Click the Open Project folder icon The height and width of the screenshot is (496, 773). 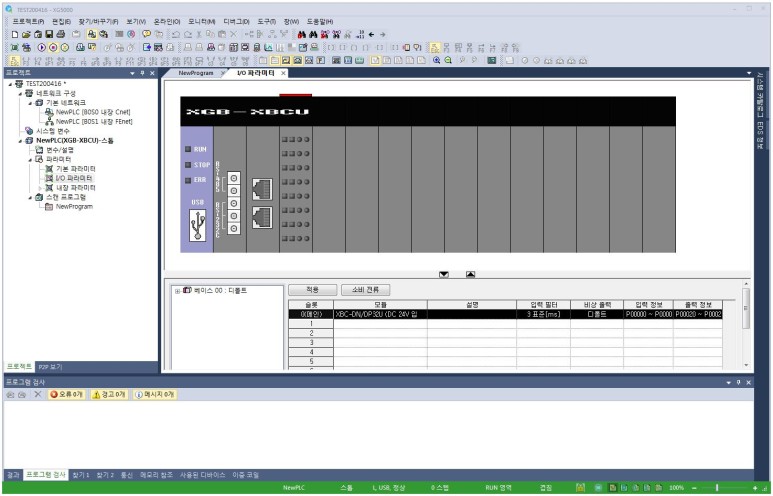coord(26,35)
